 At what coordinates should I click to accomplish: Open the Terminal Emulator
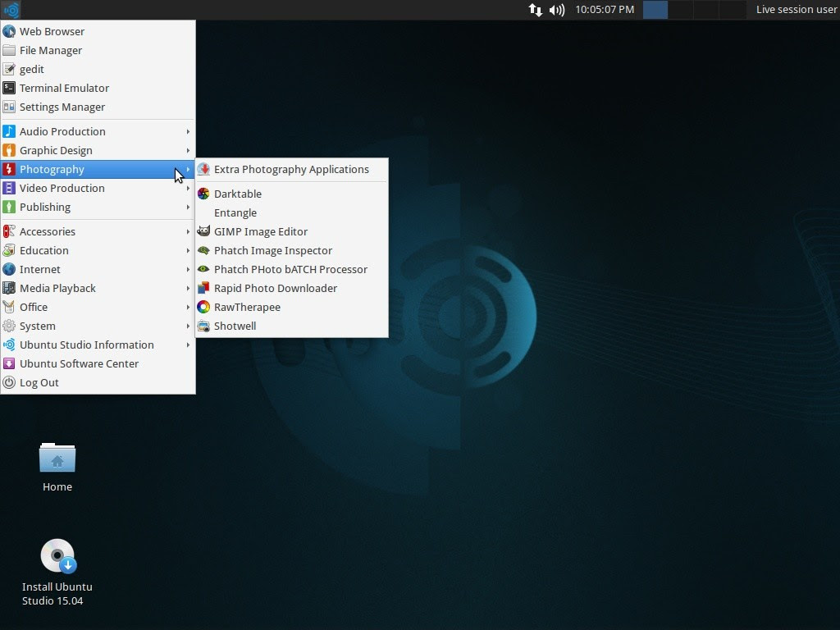(63, 88)
